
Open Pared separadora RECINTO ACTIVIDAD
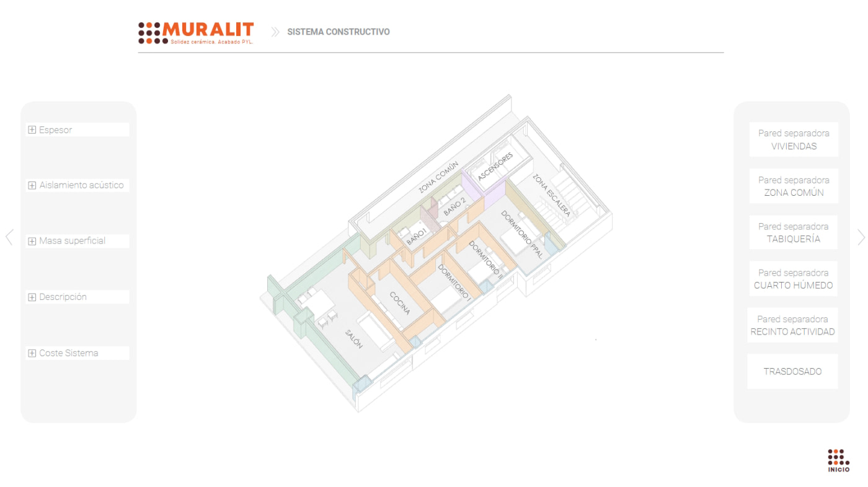click(792, 325)
